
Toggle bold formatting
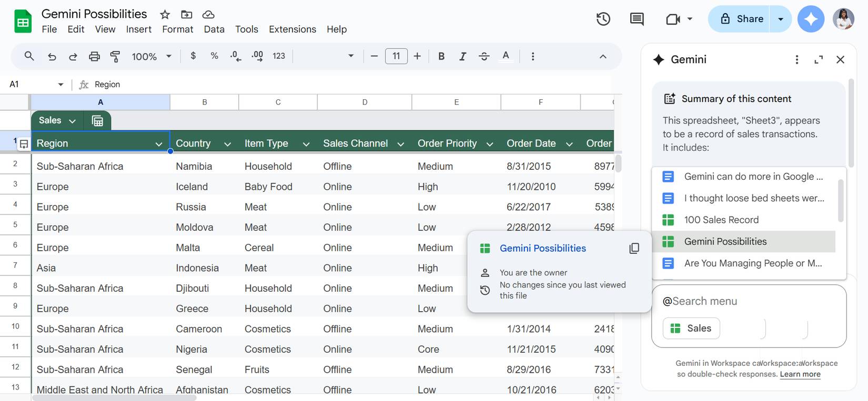click(441, 56)
